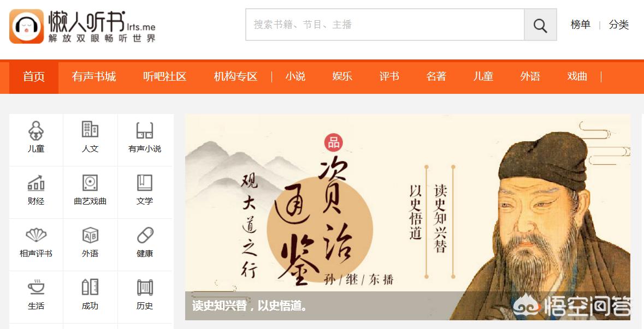The width and height of the screenshot is (644, 329).
Task: Switch to 听吧社区 navigation item
Action: pyautogui.click(x=165, y=77)
